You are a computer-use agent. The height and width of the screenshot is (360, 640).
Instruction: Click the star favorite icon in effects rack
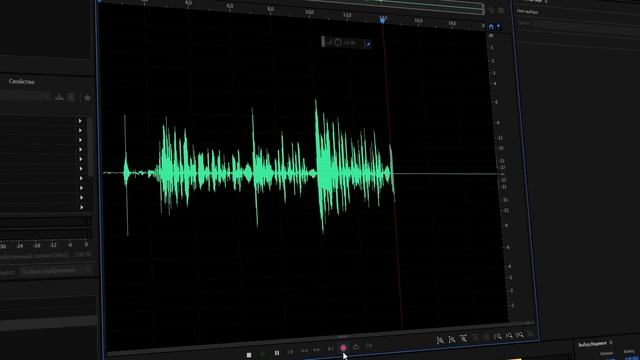(87, 98)
